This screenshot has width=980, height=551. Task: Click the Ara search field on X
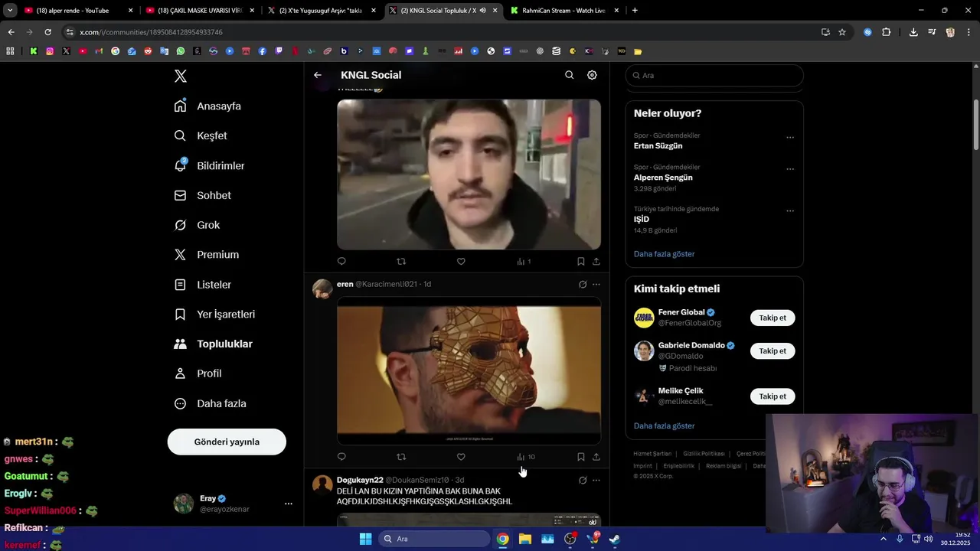pyautogui.click(x=714, y=76)
